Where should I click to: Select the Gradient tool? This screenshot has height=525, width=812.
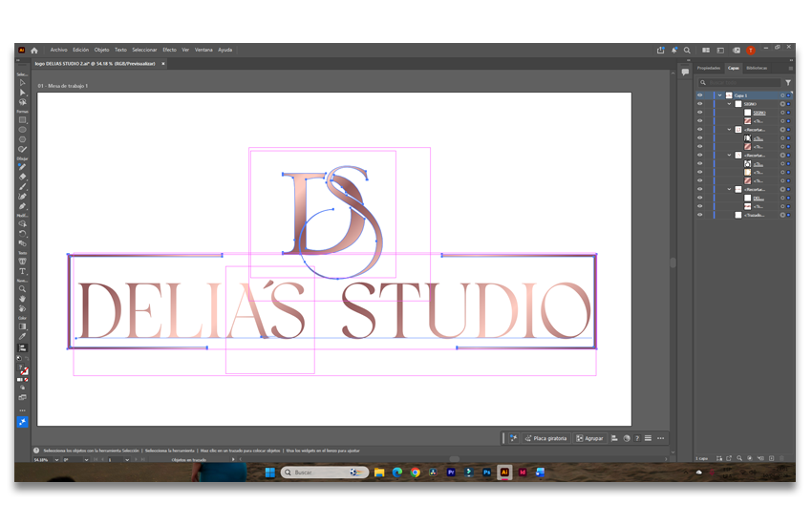[22, 326]
